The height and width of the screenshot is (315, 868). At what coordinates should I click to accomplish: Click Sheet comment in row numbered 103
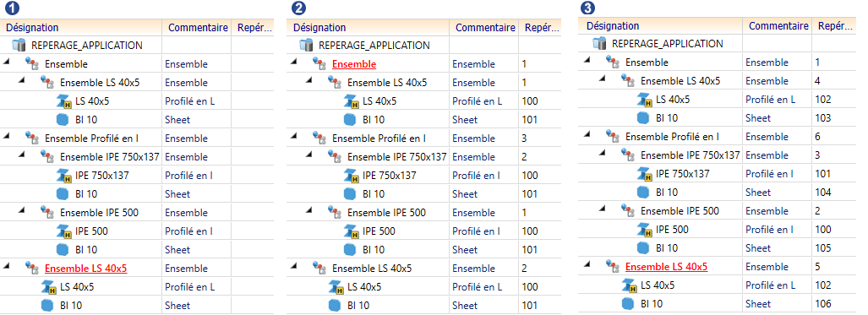coord(758,118)
